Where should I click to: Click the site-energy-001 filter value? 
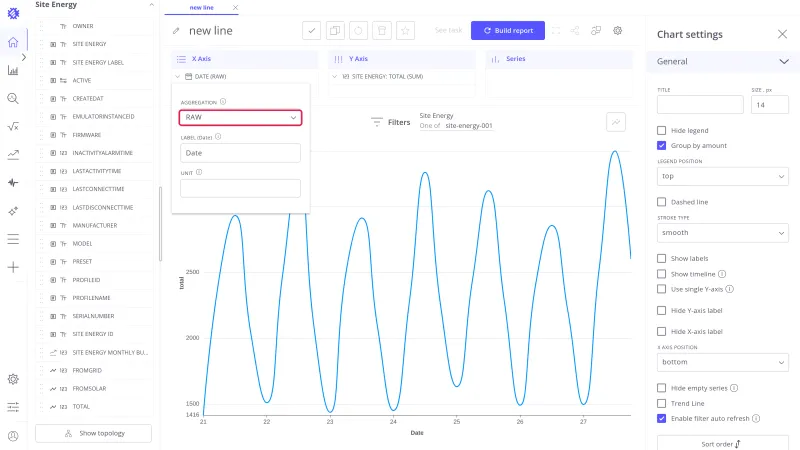[469, 126]
